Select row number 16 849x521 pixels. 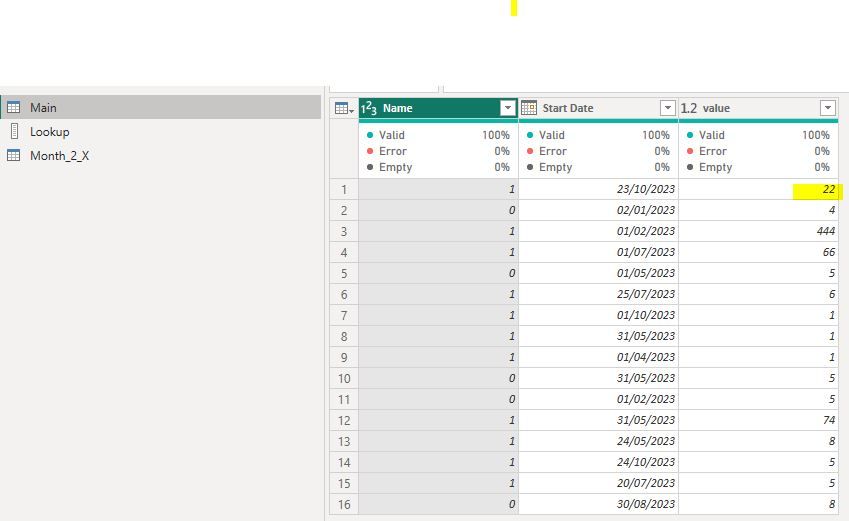coord(344,504)
